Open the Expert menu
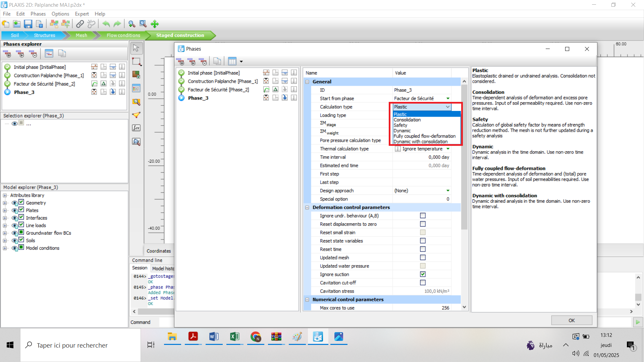The image size is (644, 362). 82,14
